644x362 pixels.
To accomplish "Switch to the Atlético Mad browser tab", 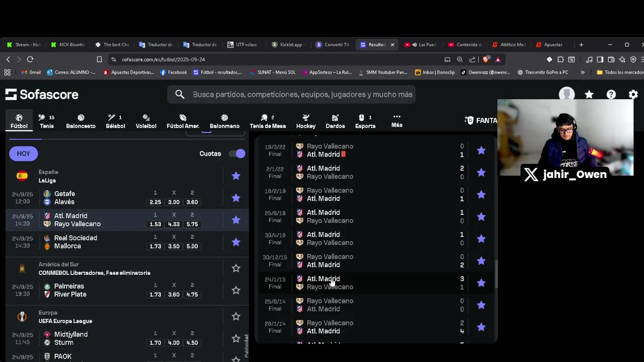I will [510, 45].
